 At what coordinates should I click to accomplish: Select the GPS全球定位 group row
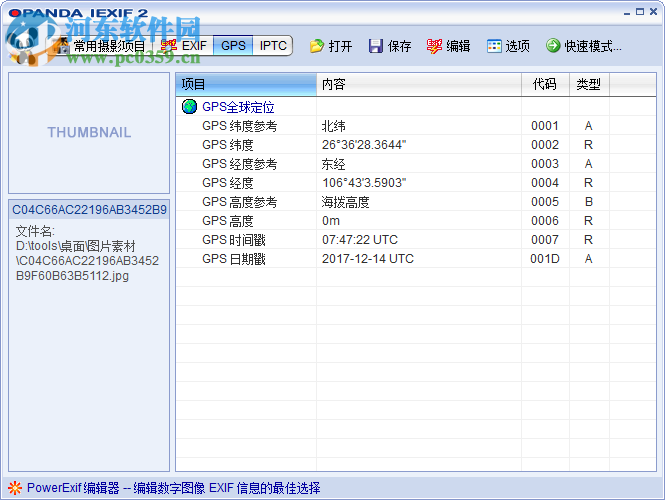tap(416, 106)
